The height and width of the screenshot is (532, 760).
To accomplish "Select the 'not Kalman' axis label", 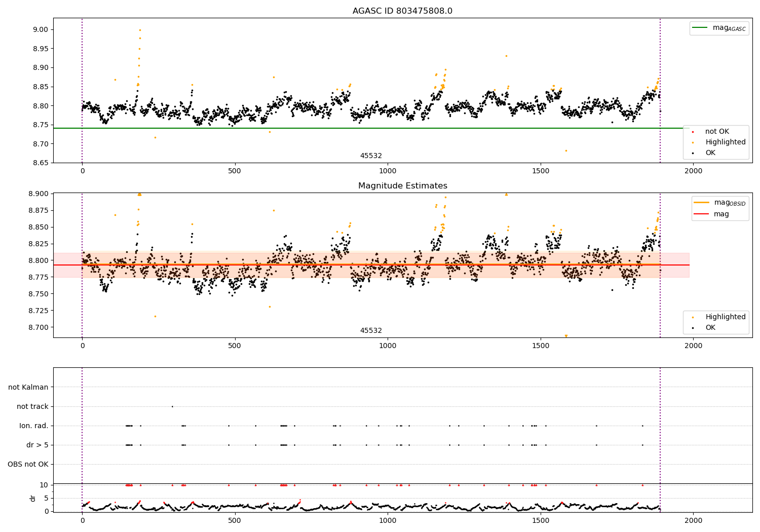I will (28, 387).
